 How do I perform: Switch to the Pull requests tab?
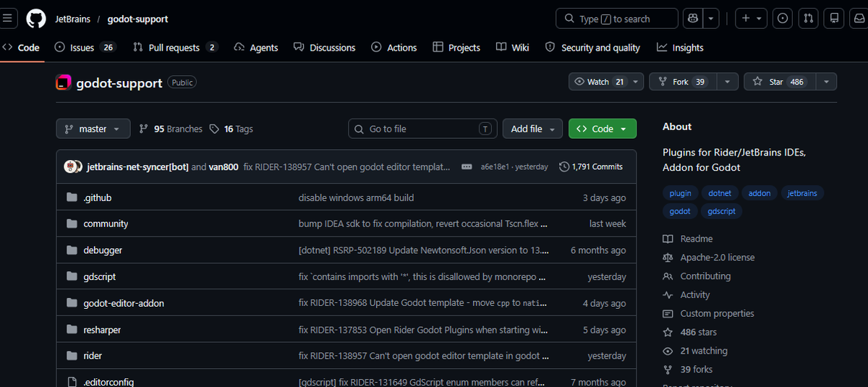(175, 48)
